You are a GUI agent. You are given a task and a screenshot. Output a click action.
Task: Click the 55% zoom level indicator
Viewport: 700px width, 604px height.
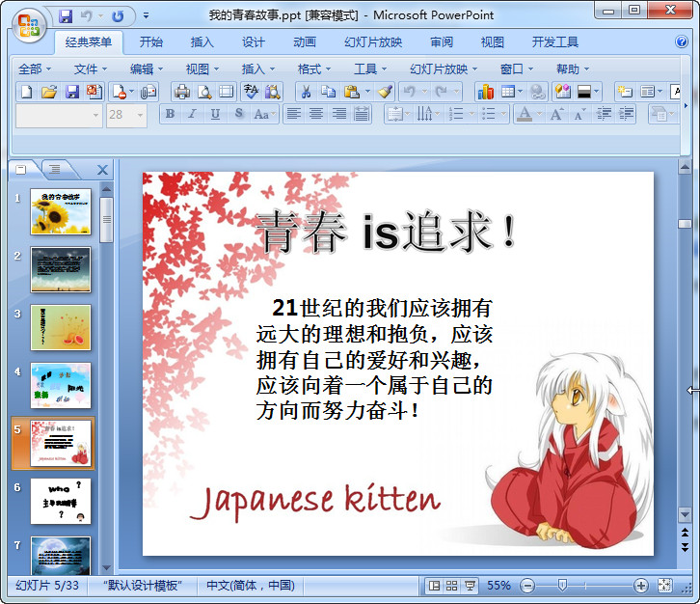tap(498, 586)
